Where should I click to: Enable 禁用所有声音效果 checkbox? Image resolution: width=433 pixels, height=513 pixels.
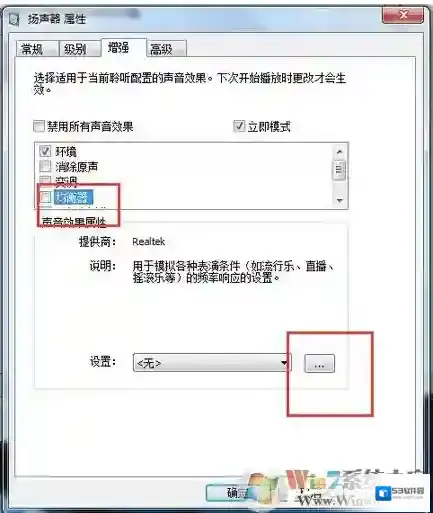(x=39, y=127)
